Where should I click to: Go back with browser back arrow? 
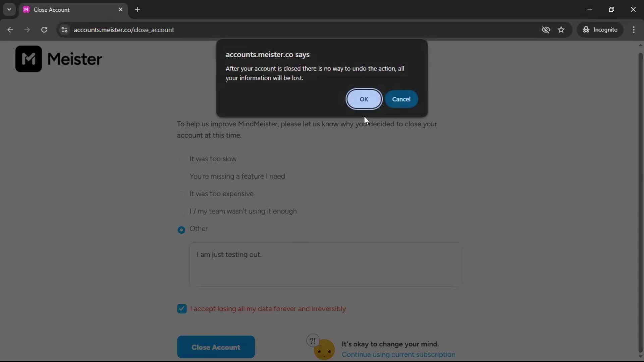click(10, 30)
